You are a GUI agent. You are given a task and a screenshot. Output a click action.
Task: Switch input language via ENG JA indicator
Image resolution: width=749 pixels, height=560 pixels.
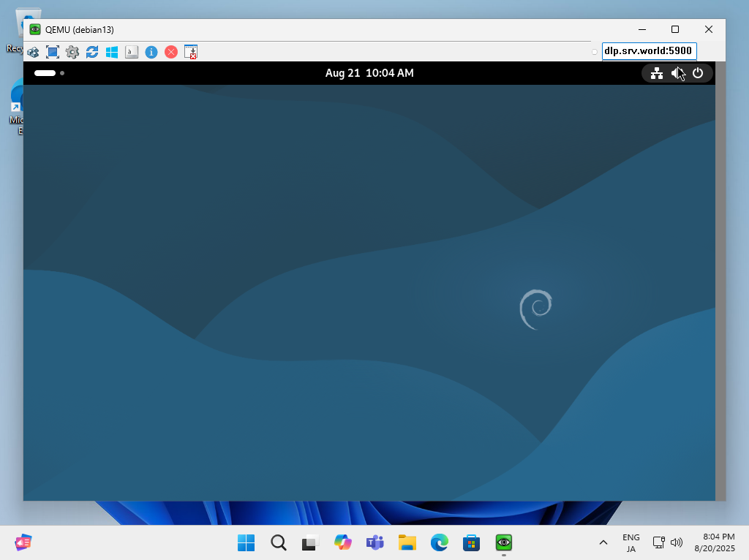(631, 542)
